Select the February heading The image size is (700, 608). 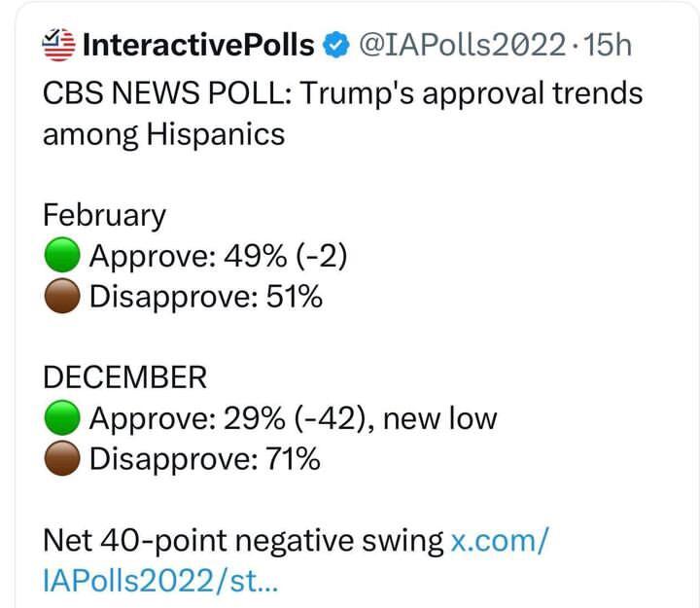(104, 215)
